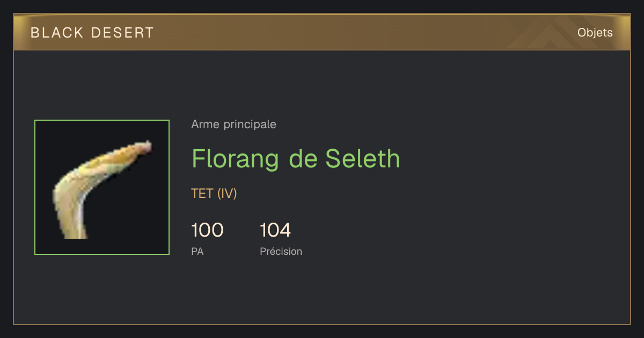Click the word Seleth in the item title
The height and width of the screenshot is (338, 644).
pos(363,159)
